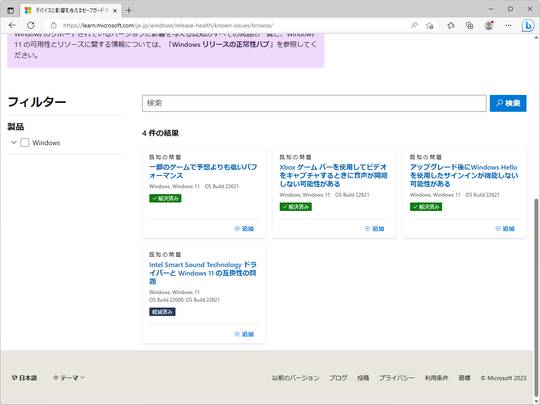Open Collections icon in toolbar
The height and width of the screenshot is (405, 540).
pyautogui.click(x=469, y=25)
